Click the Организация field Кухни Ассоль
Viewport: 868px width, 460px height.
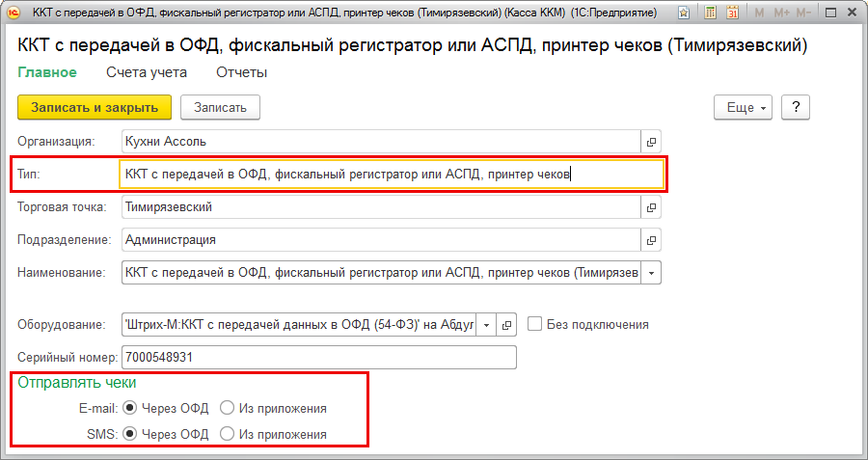click(381, 142)
